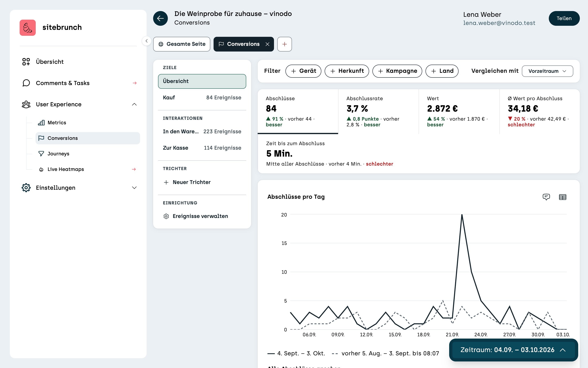Collapse the User Experience section
The image size is (588, 368).
[134, 104]
